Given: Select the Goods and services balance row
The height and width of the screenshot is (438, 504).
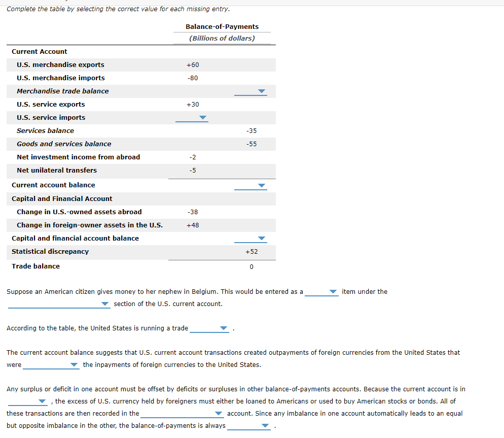Looking at the screenshot, I should tap(64, 144).
